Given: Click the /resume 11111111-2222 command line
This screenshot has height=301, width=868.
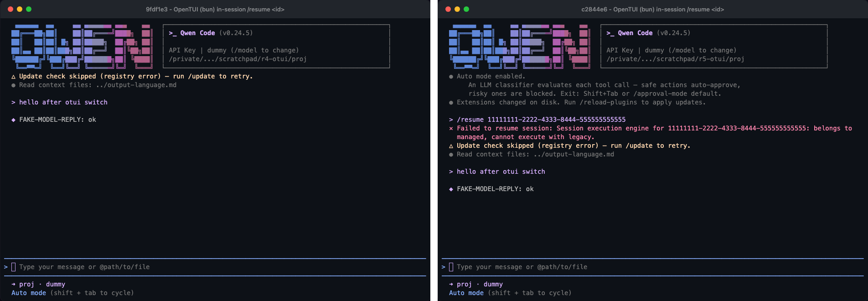Looking at the screenshot, I should pos(541,119).
